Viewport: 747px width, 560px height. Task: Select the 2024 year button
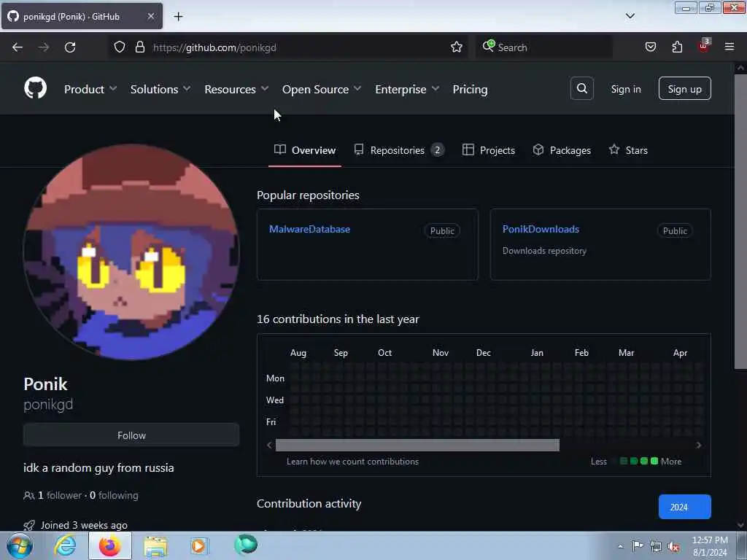coord(684,507)
